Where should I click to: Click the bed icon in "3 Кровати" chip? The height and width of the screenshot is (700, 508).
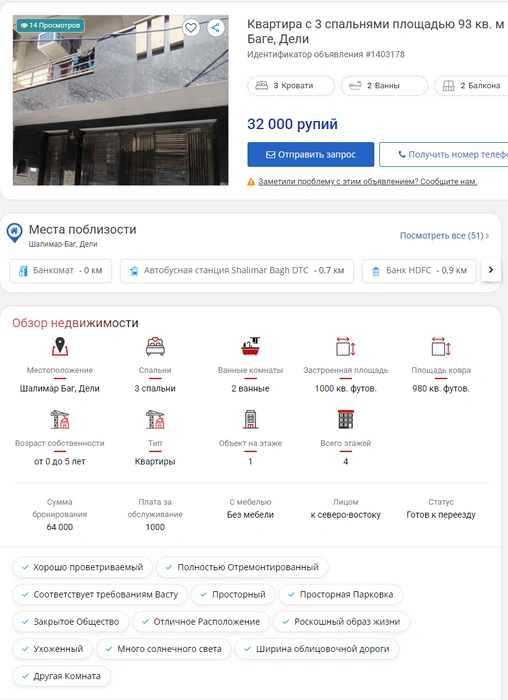262,85
